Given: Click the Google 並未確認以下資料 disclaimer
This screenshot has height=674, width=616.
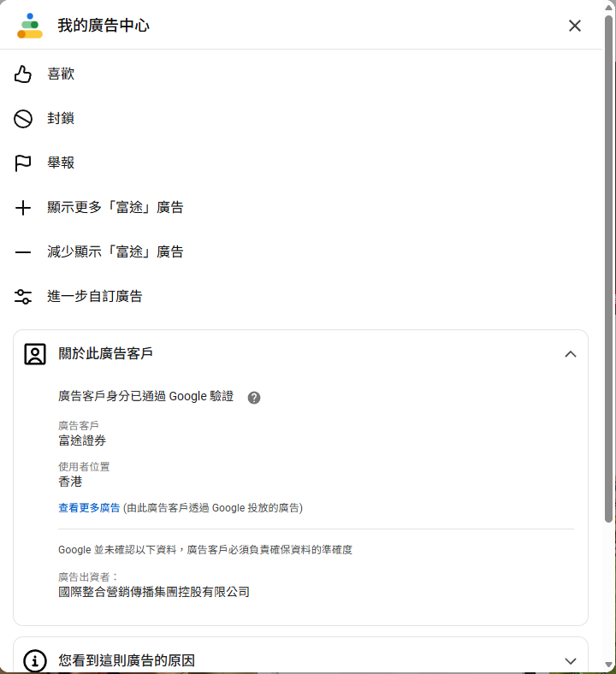Looking at the screenshot, I should click(205, 550).
